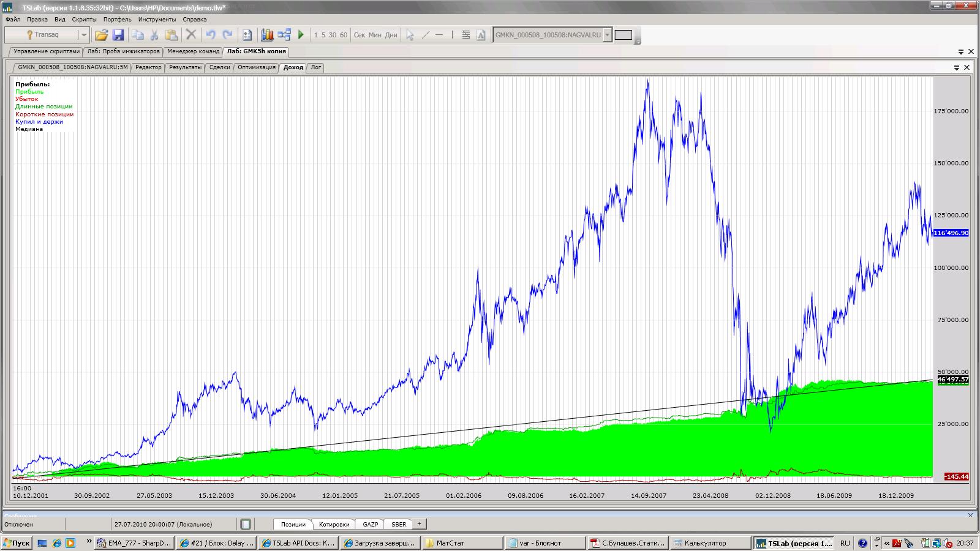Switch to the Лог tab
Viewport: 980px width, 551px height.
pos(315,67)
